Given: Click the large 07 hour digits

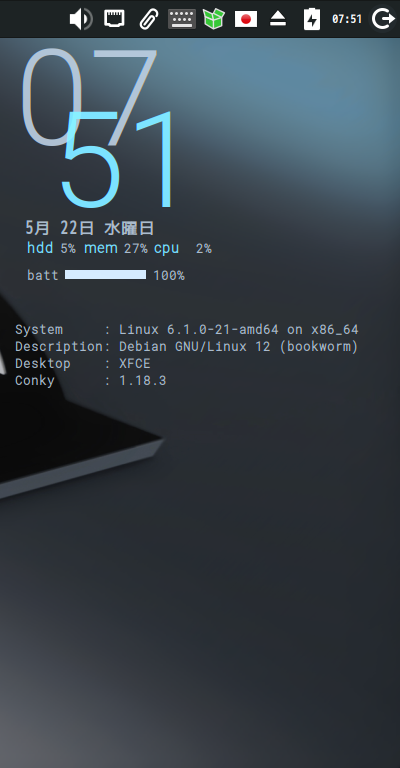Looking at the screenshot, I should [x=89, y=97].
